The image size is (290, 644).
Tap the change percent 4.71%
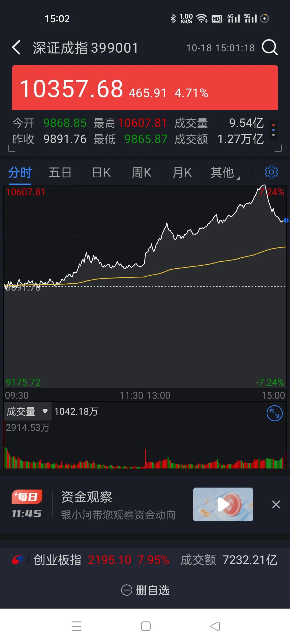[x=191, y=93]
